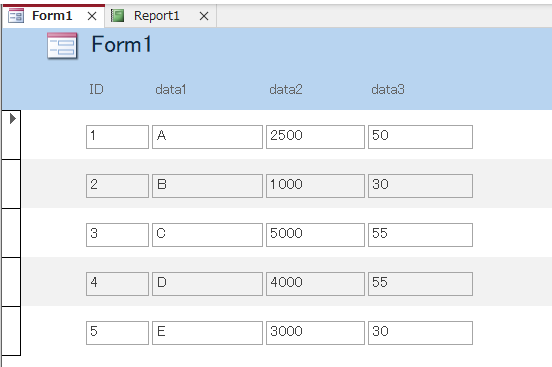Click the ID column label
Viewport: 552px width, 367px height.
coord(96,89)
